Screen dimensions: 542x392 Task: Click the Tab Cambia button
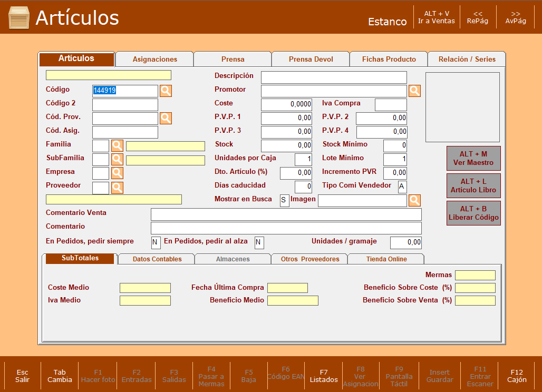coord(60,376)
